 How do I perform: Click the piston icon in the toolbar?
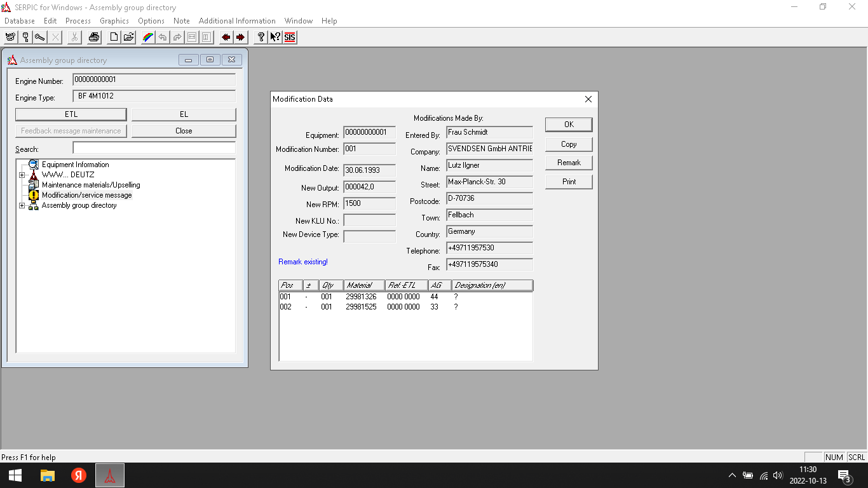point(25,37)
